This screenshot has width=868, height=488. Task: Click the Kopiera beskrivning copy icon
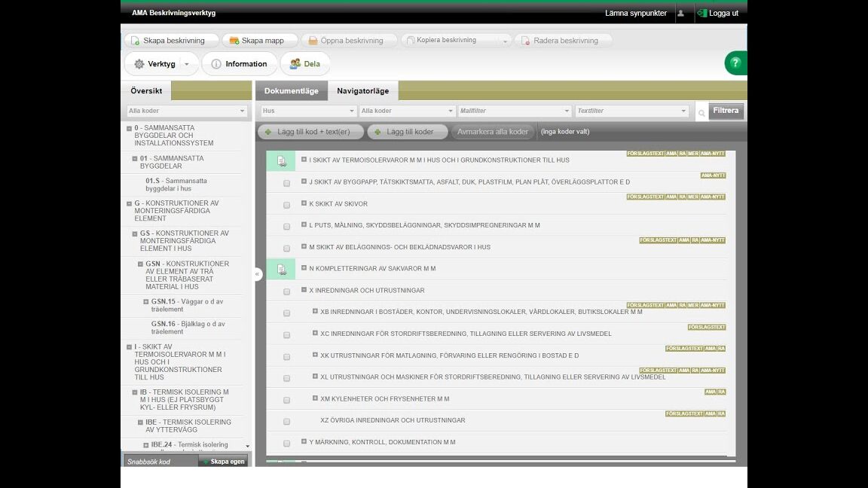coord(410,41)
